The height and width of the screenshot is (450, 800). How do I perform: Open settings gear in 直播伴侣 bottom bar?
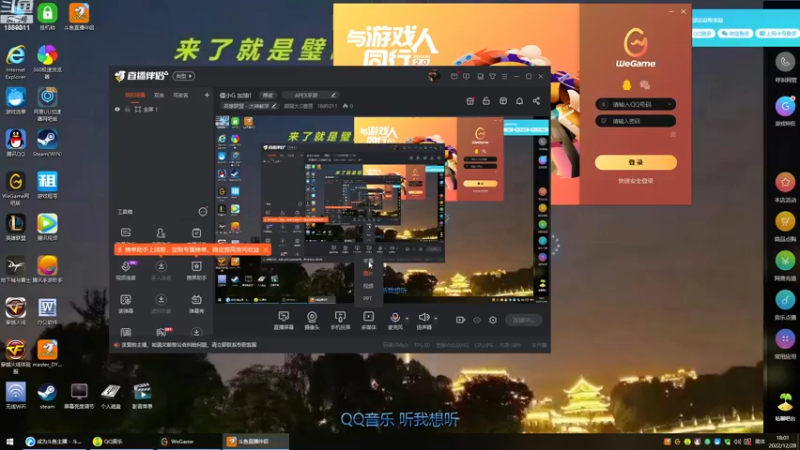[493, 320]
